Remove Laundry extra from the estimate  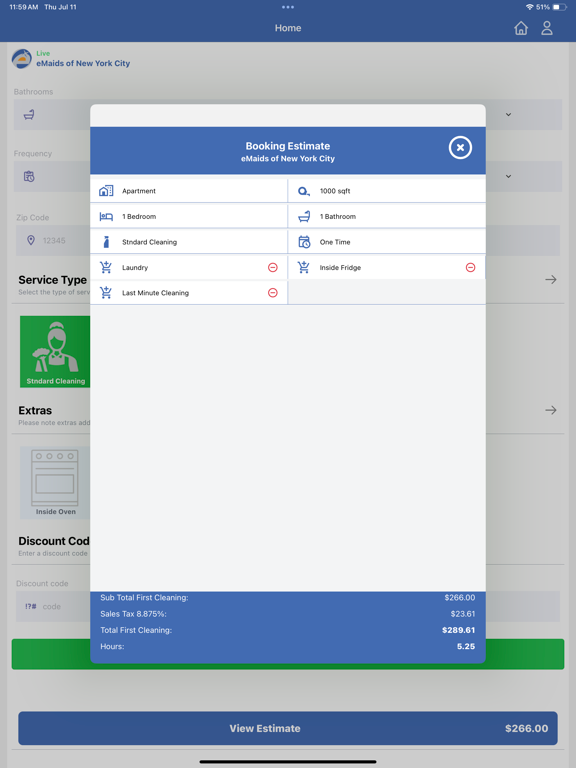click(273, 267)
